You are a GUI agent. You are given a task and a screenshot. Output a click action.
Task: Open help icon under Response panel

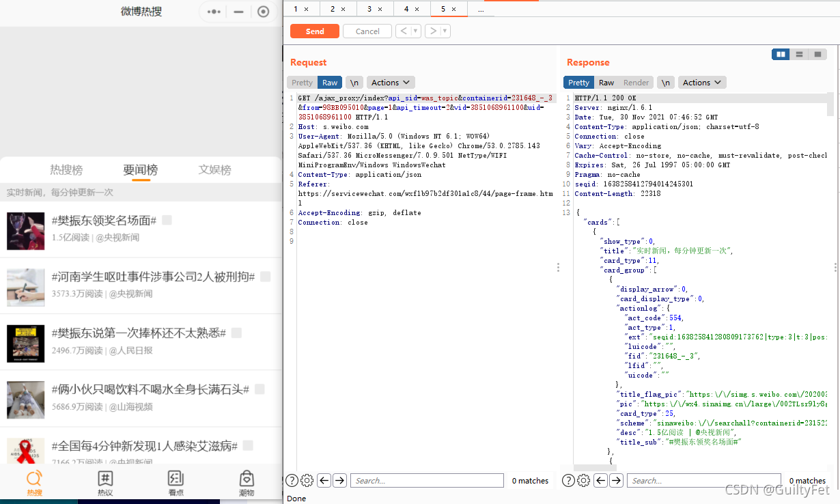[x=568, y=481]
